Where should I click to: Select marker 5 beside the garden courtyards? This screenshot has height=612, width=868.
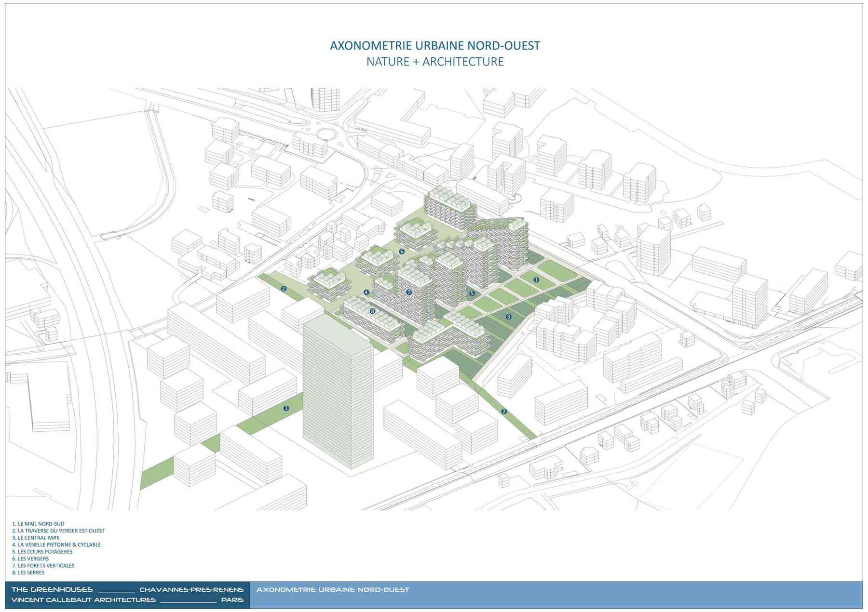click(472, 293)
